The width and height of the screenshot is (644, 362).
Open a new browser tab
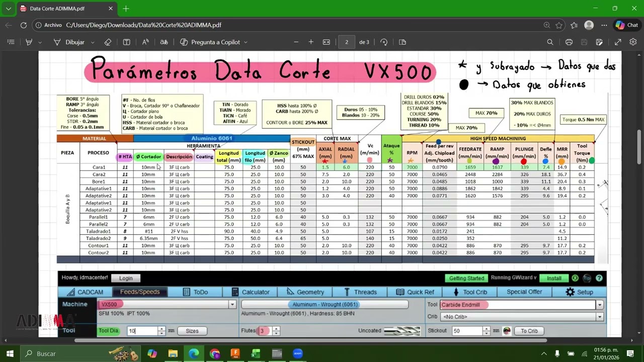pos(126,9)
